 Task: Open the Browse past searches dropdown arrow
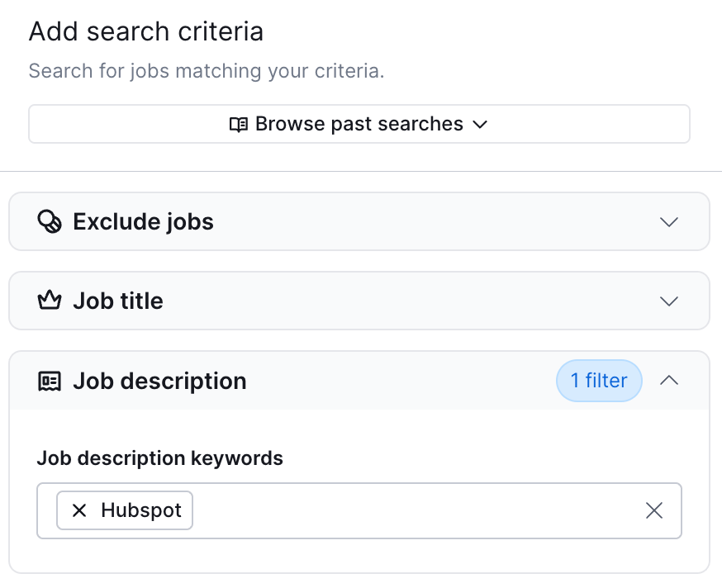click(x=480, y=125)
